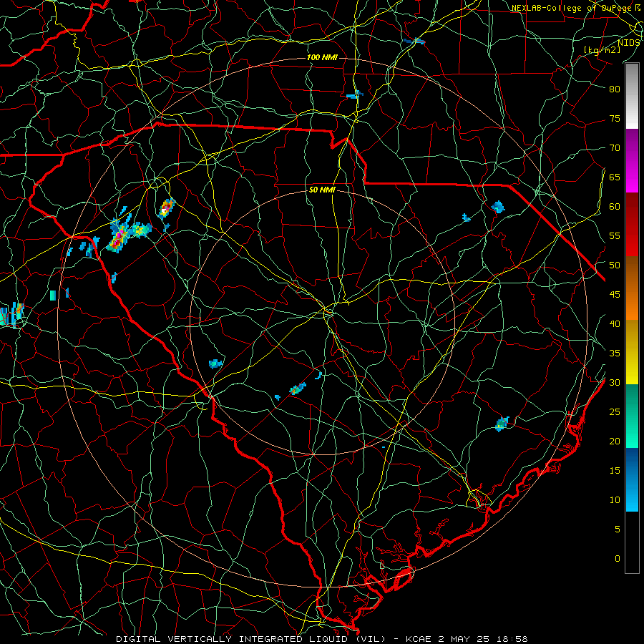Pick the red band of the color bar

point(632,225)
